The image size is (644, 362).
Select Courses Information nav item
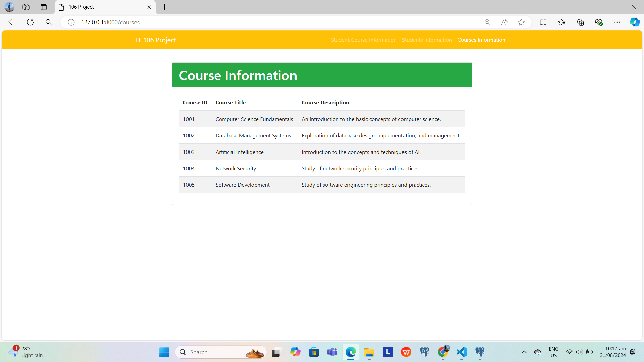(x=481, y=40)
